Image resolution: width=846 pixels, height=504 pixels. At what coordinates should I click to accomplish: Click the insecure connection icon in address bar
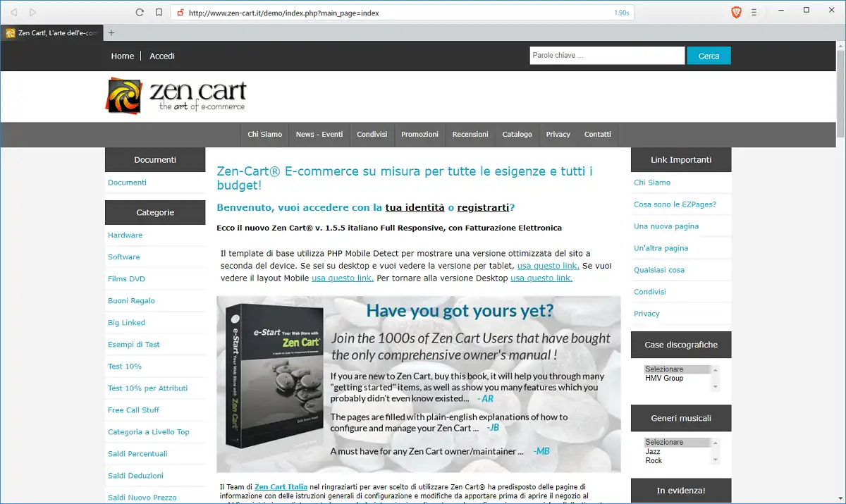(180, 13)
